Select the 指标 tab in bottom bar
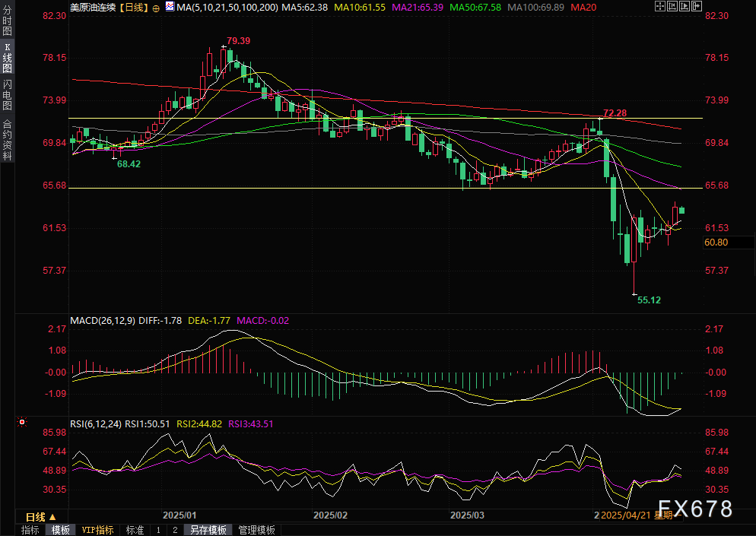The image size is (756, 536). coord(30,530)
